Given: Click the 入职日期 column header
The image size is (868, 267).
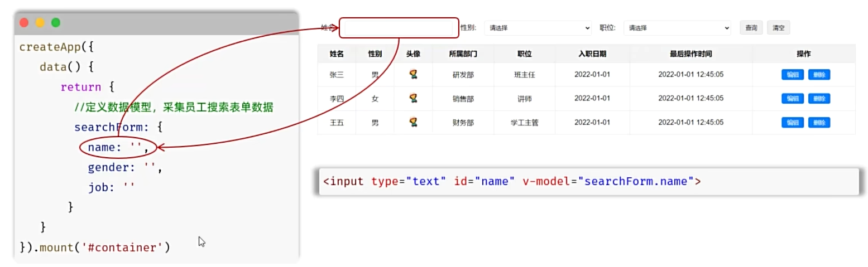Looking at the screenshot, I should pos(592,54).
